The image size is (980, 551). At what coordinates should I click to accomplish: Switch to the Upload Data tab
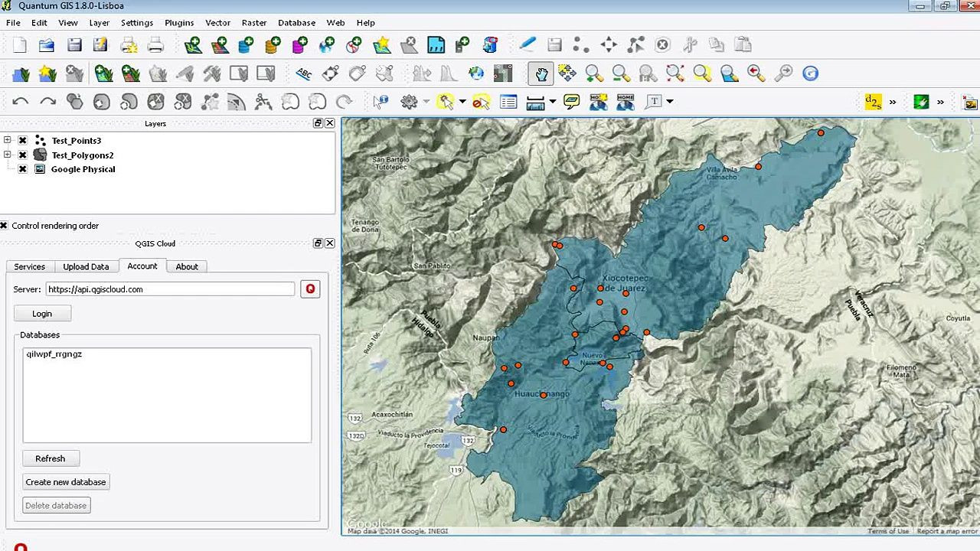(x=86, y=266)
